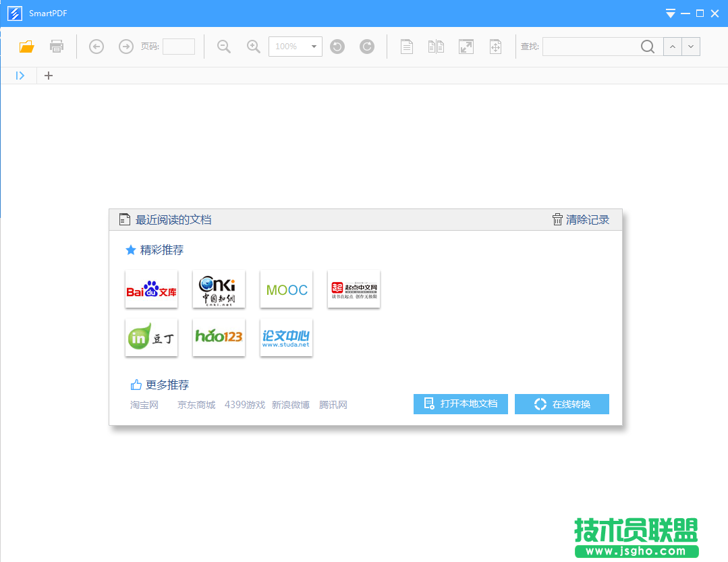Image resolution: width=728 pixels, height=562 pixels.
Task: Open the MOOC thumbnail
Action: (x=287, y=289)
